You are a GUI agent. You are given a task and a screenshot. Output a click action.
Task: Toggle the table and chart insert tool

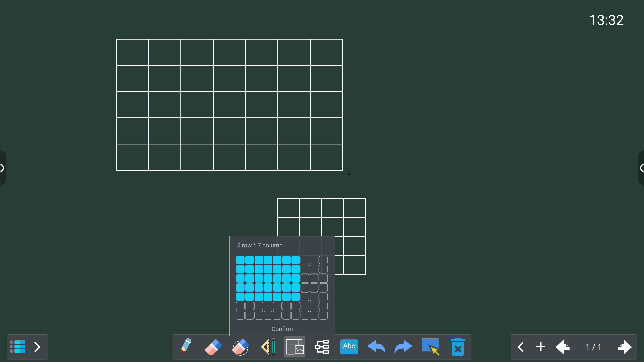[295, 347]
